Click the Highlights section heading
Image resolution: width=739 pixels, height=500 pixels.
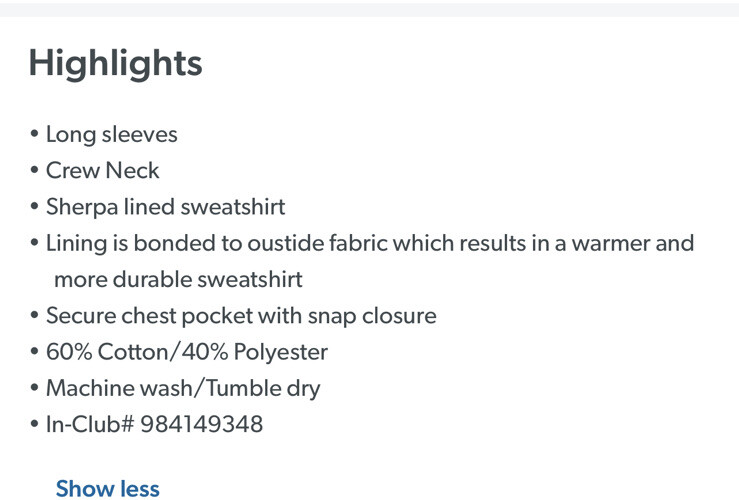pos(115,63)
